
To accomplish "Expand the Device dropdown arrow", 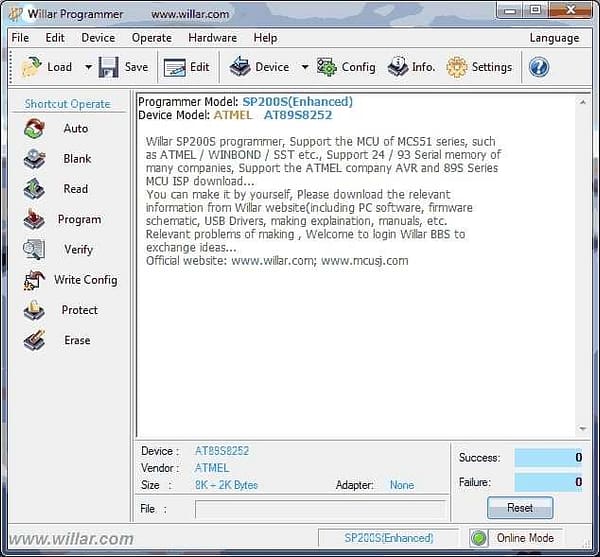I will click(301, 68).
